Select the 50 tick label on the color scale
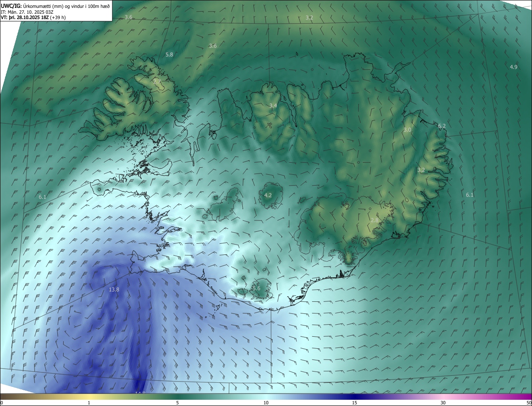 tap(529, 403)
